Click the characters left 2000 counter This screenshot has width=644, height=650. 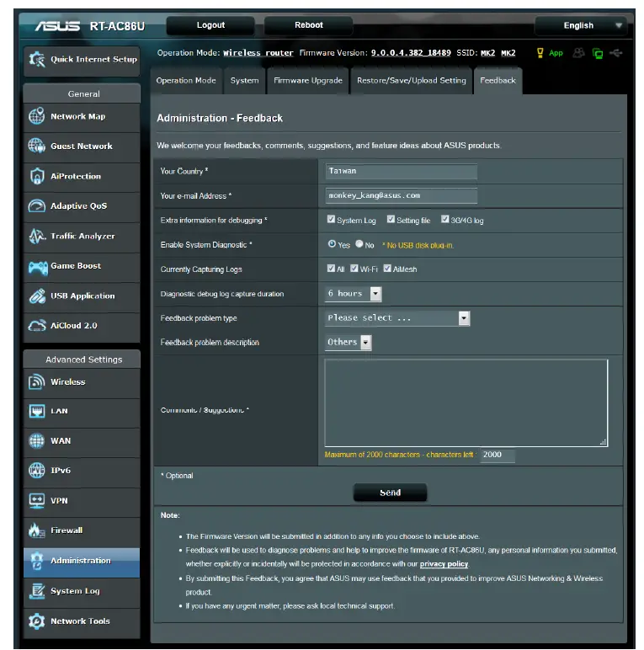tap(498, 455)
